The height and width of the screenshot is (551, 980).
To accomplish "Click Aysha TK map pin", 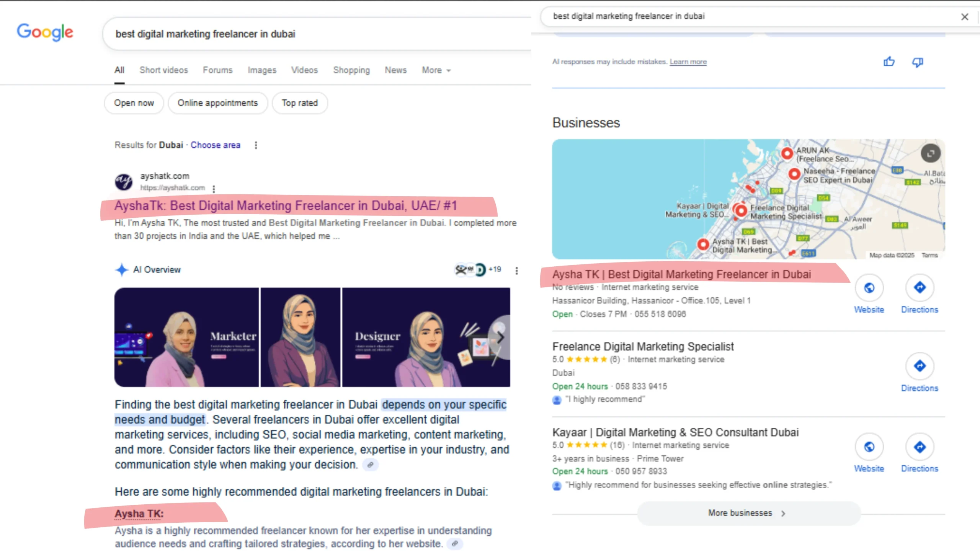I will coord(703,244).
